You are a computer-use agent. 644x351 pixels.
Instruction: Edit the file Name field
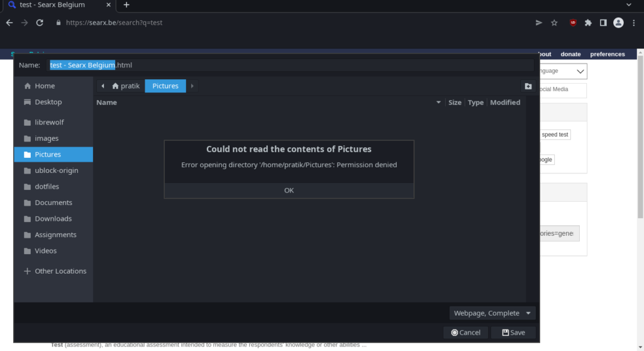point(291,65)
